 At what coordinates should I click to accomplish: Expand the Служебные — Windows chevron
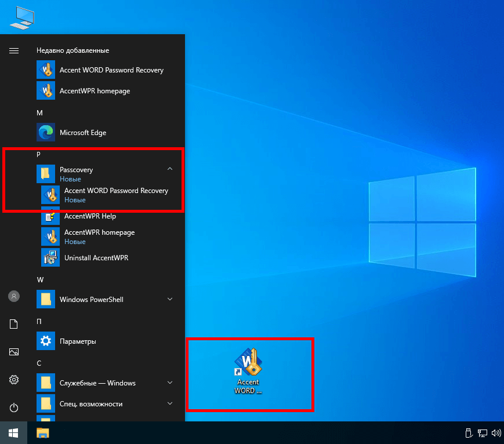170,383
